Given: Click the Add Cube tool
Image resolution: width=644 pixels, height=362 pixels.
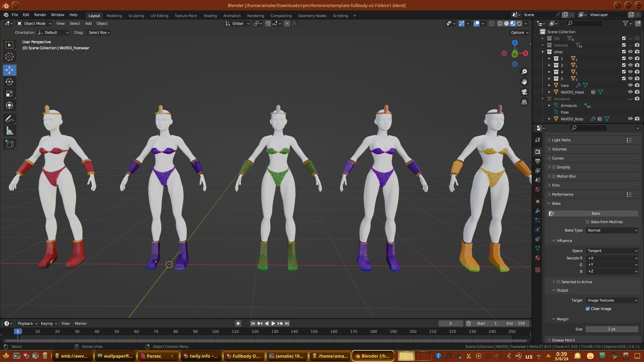Looking at the screenshot, I should click(x=9, y=144).
